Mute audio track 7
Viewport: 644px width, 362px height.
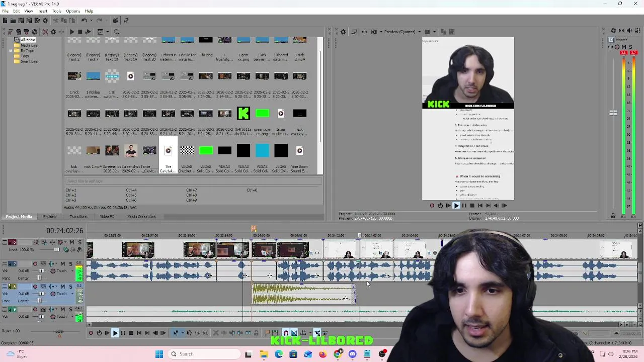tap(63, 263)
